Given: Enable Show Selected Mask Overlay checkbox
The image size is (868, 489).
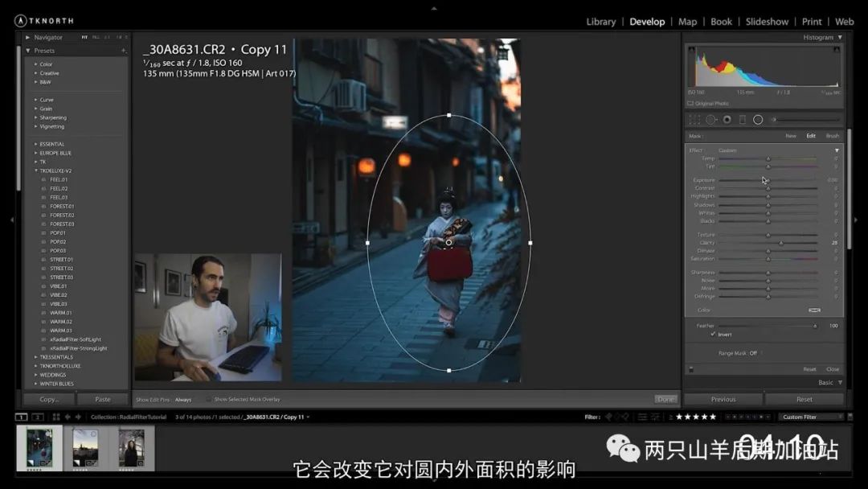Looking at the screenshot, I should [x=209, y=399].
